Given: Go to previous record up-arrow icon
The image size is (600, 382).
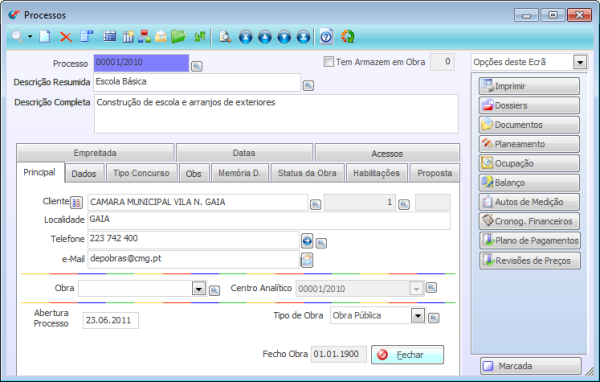Looking at the screenshot, I should (265, 37).
